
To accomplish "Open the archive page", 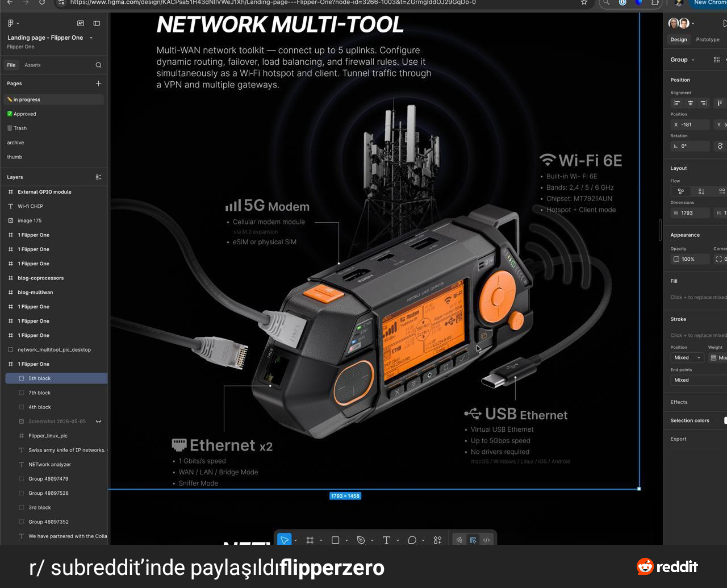I will (x=54, y=143).
